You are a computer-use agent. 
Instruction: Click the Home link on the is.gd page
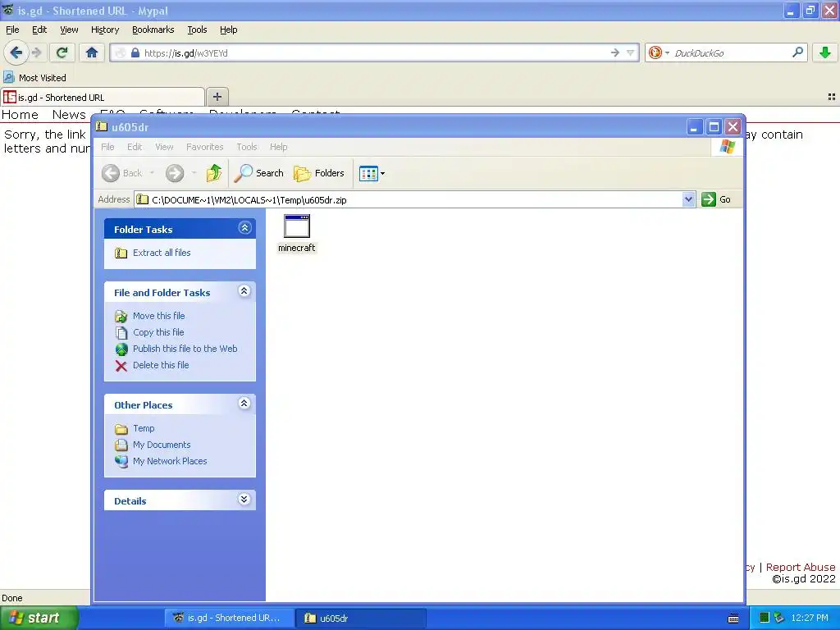[20, 115]
